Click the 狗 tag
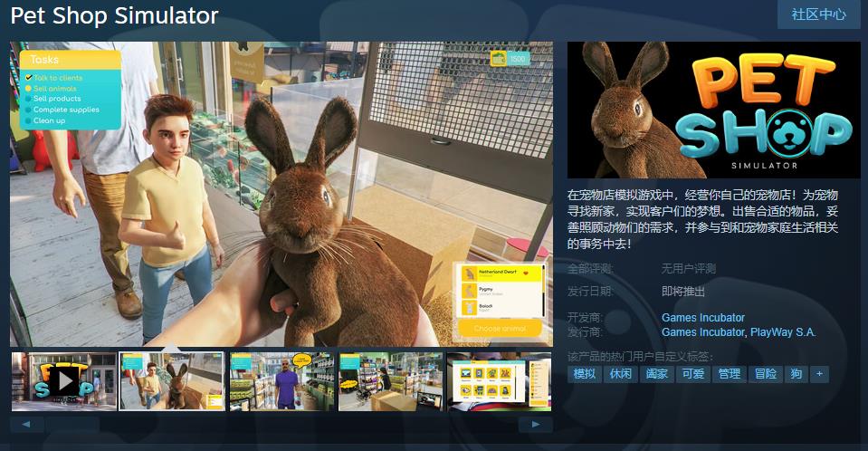This screenshot has width=868, height=451. [x=795, y=374]
